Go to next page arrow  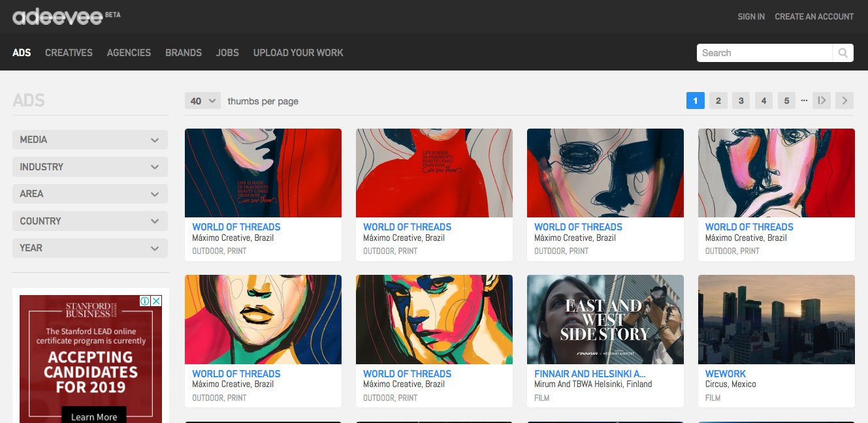pos(844,101)
